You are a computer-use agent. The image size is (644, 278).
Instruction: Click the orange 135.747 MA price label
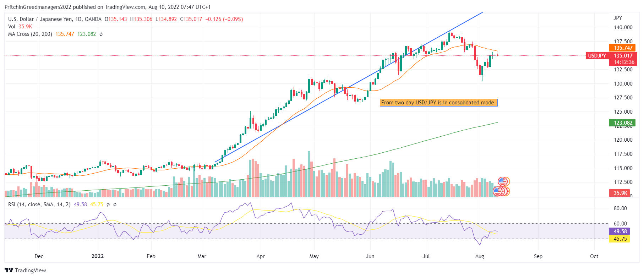623,48
